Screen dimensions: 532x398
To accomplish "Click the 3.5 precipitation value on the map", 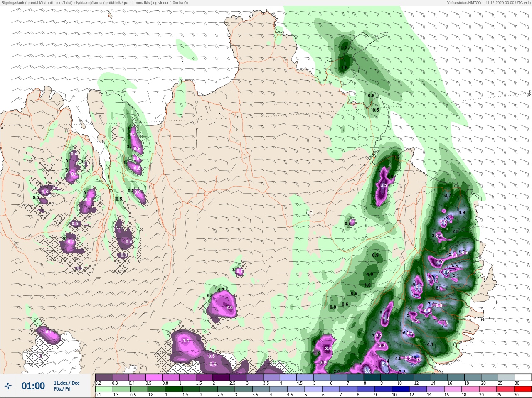I will pyautogui.click(x=384, y=185).
